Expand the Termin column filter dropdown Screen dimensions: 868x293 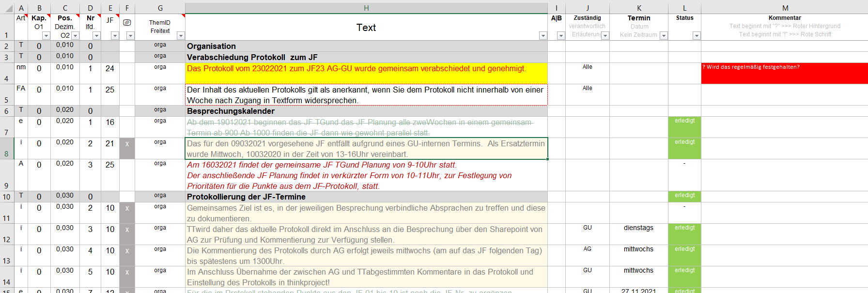click(664, 36)
